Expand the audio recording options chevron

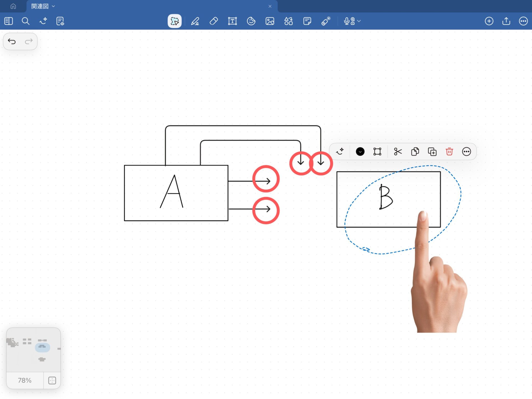coord(359,21)
